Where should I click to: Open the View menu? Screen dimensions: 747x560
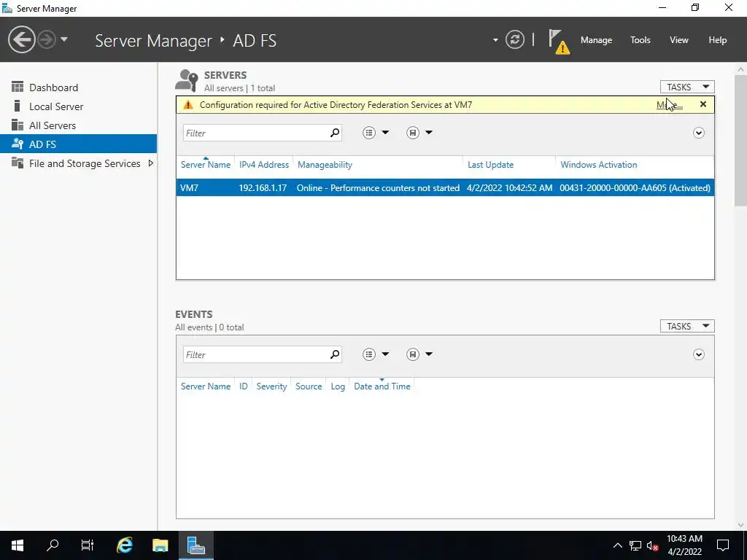coord(678,40)
